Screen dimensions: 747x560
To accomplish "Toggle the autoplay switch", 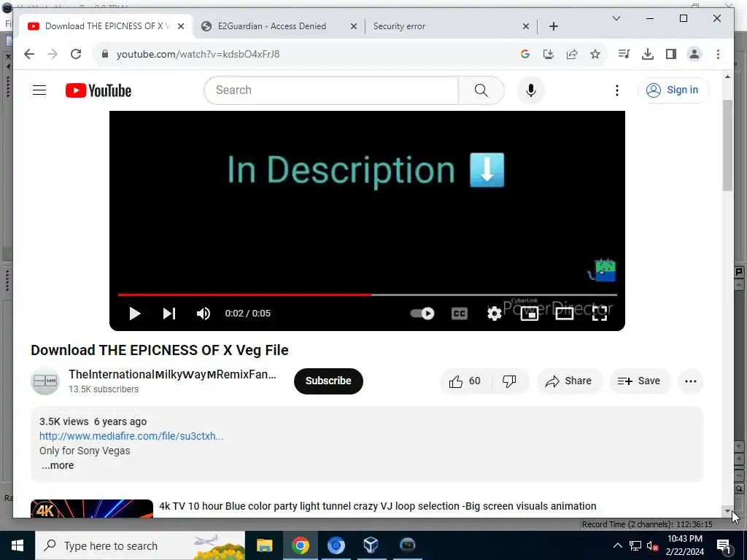I will tap(422, 314).
